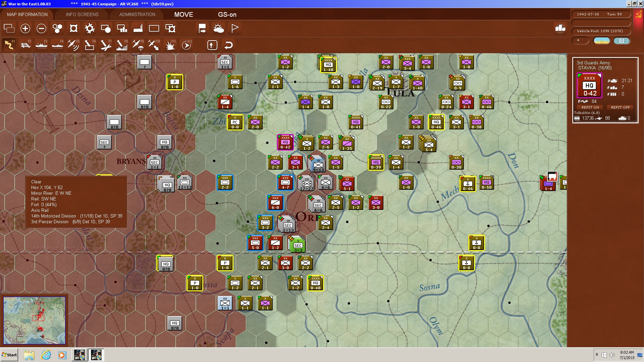
Task: Select F9 air transport mode
Action: point(138,45)
